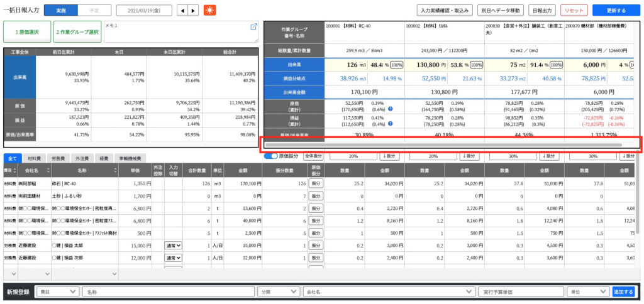Click the orange sunny weather icon
Image resolution: width=644 pixels, height=304 pixels.
click(x=209, y=10)
